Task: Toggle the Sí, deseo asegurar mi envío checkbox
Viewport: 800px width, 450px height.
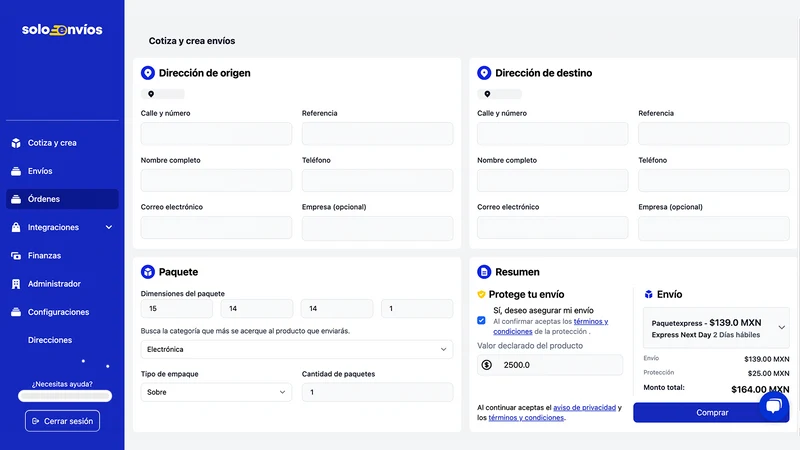Action: coord(481,320)
